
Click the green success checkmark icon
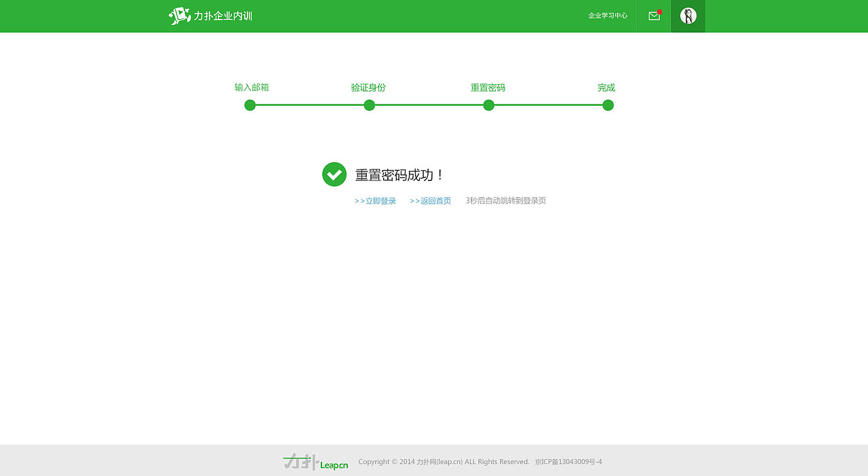pyautogui.click(x=334, y=174)
